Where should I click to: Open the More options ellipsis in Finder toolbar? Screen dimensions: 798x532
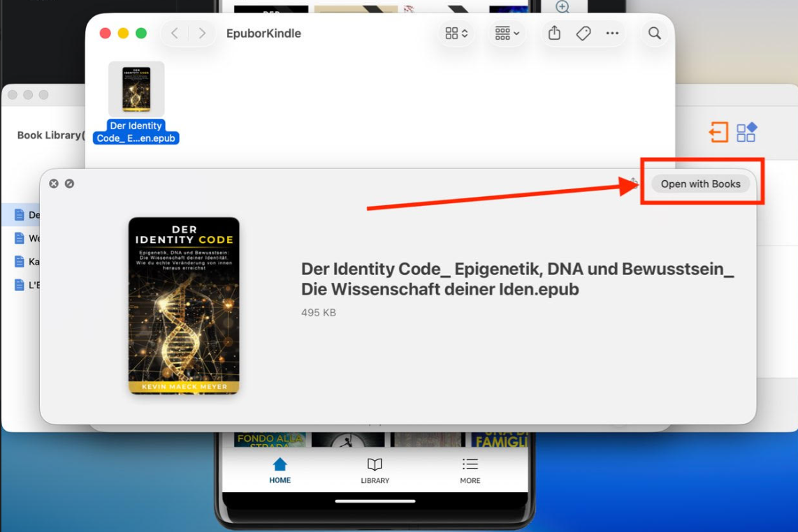click(613, 33)
